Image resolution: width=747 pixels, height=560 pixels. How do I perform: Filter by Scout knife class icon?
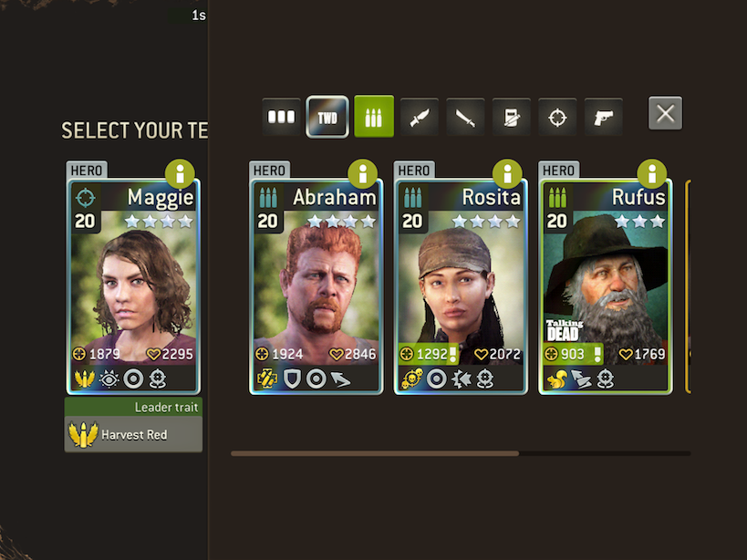[420, 117]
